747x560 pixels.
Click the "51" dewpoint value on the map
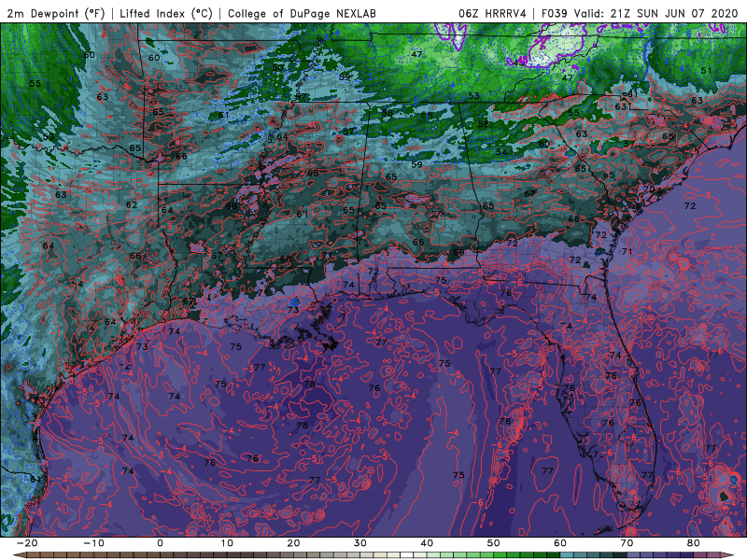point(706,71)
